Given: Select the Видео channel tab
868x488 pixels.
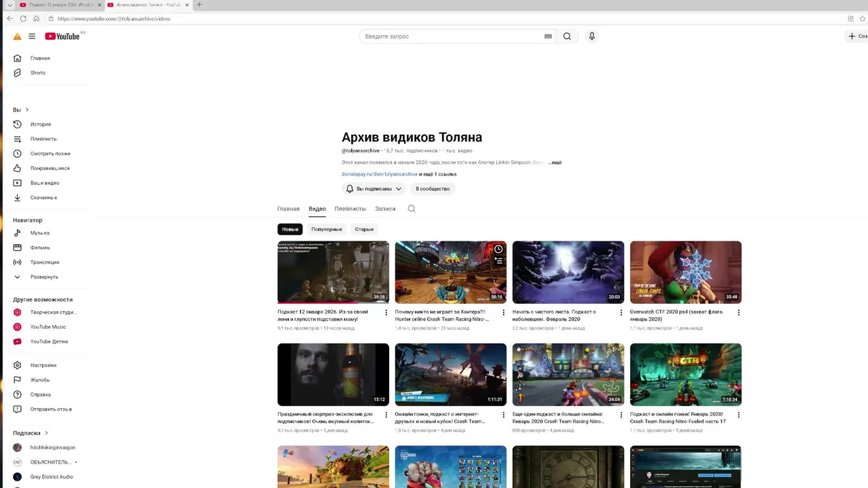Looking at the screenshot, I should 317,209.
